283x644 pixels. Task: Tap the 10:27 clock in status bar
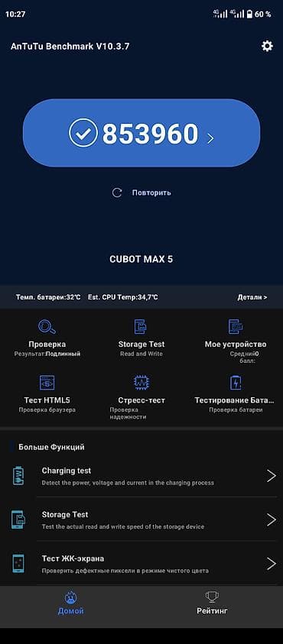(x=15, y=15)
